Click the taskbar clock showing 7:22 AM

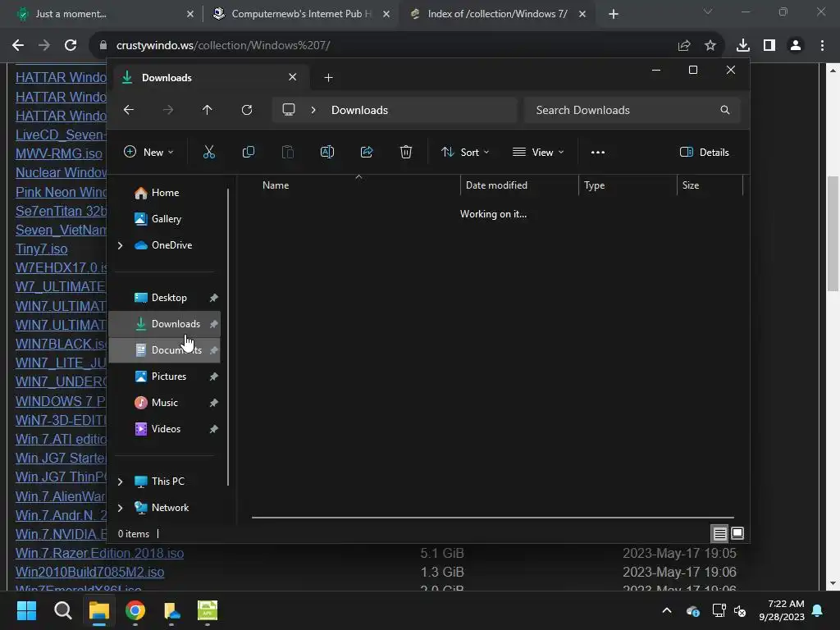(782, 610)
